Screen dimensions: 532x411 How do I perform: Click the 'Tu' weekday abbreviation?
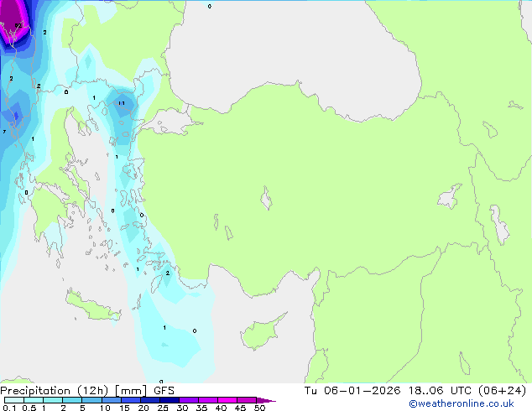pyautogui.click(x=310, y=391)
